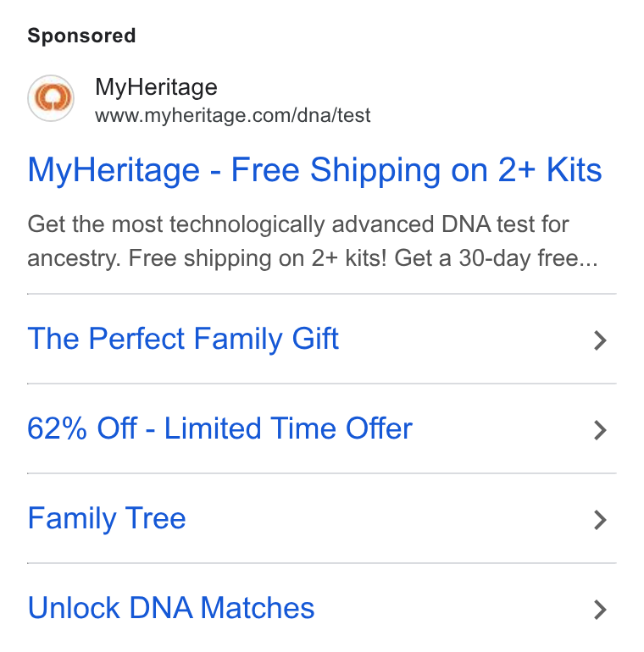644x652 pixels.
Task: Select the 'DNA Matches' words in last sitelink
Action: click(222, 608)
